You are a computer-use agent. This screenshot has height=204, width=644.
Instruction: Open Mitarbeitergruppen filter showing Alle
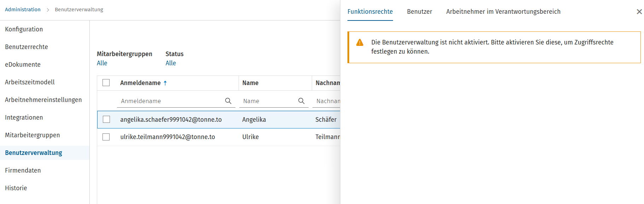pyautogui.click(x=102, y=63)
